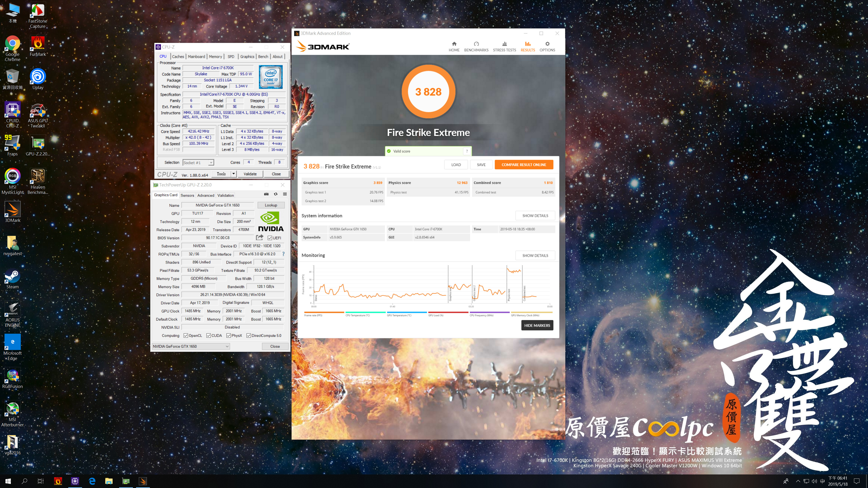Click GPU-Z BIOS export share icon
The width and height of the screenshot is (868, 488).
click(x=259, y=237)
